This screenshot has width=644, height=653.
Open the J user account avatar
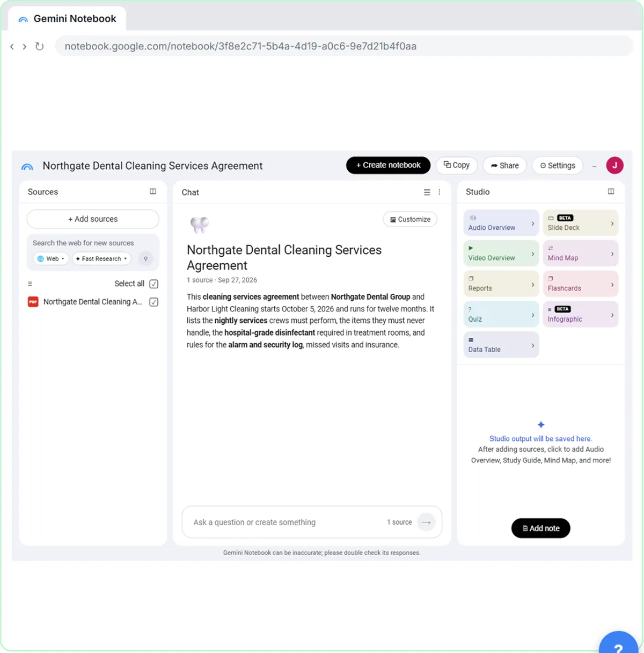pyautogui.click(x=614, y=165)
